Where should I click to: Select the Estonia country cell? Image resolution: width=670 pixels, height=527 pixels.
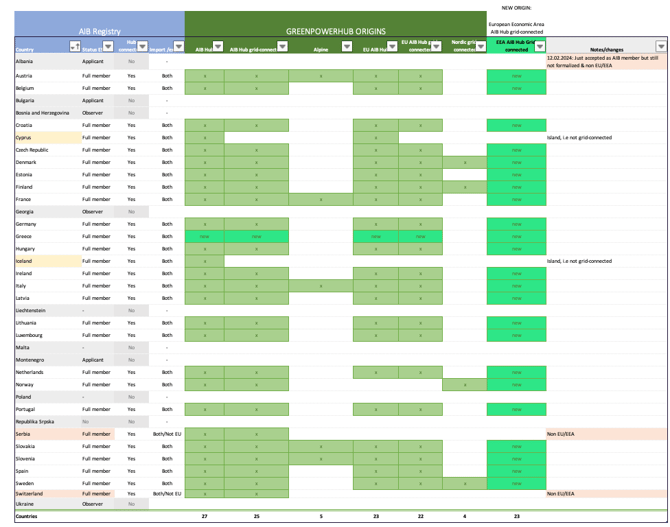click(x=48, y=175)
